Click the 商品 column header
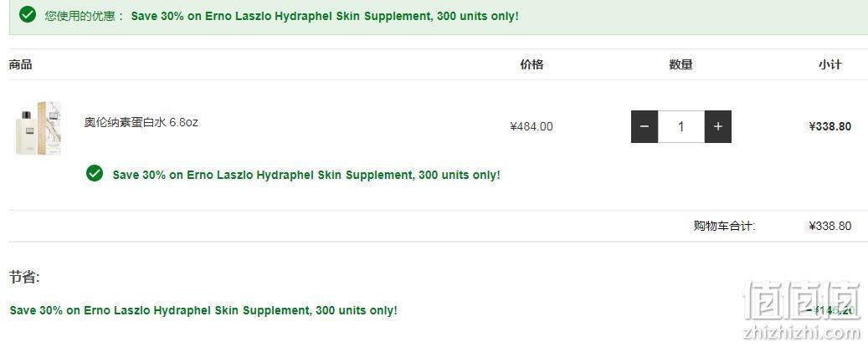The height and width of the screenshot is (347, 868). [20, 64]
